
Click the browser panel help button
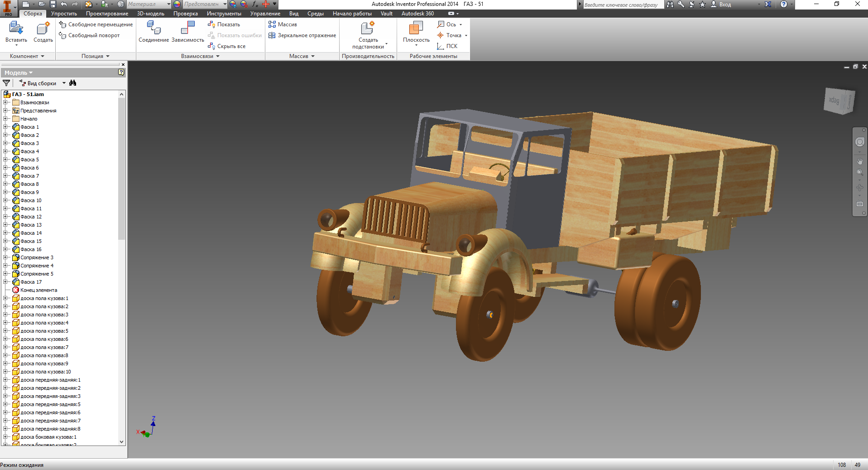pos(121,73)
